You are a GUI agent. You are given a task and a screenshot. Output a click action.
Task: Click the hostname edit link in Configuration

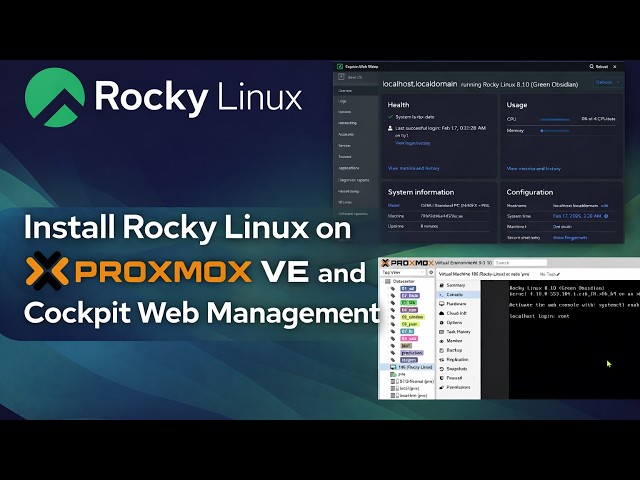605,205
